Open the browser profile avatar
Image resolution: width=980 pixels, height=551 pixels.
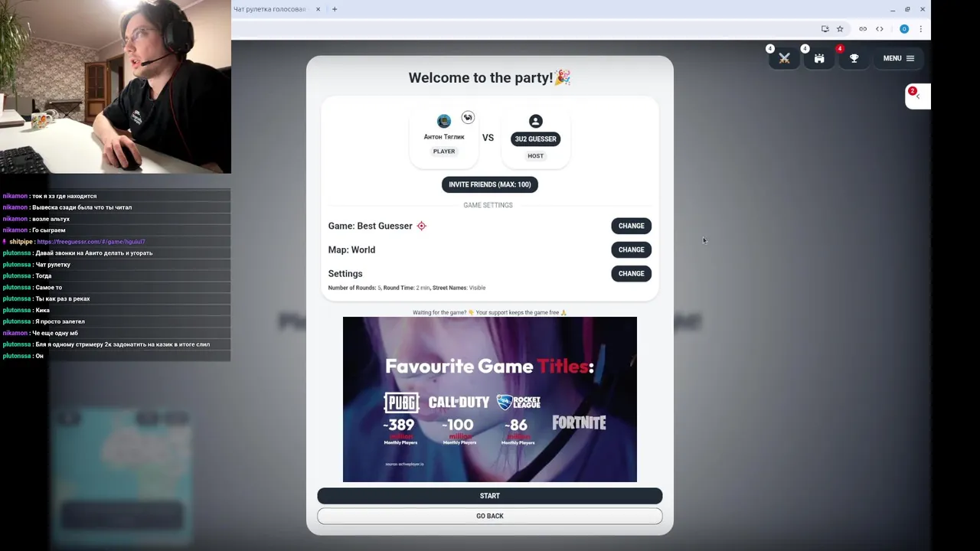904,29
